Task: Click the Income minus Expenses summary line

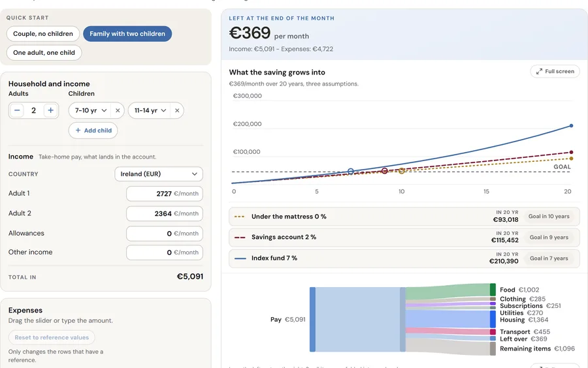Action: (x=281, y=49)
